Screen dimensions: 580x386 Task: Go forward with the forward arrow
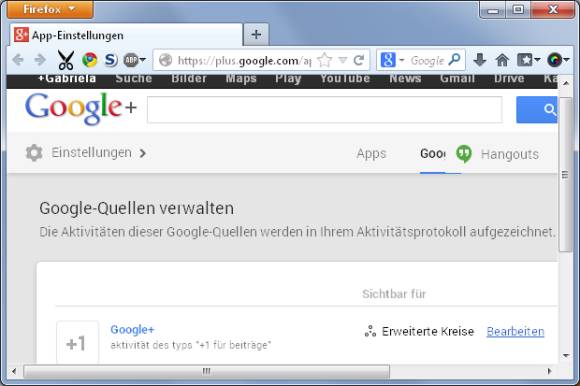click(x=40, y=60)
